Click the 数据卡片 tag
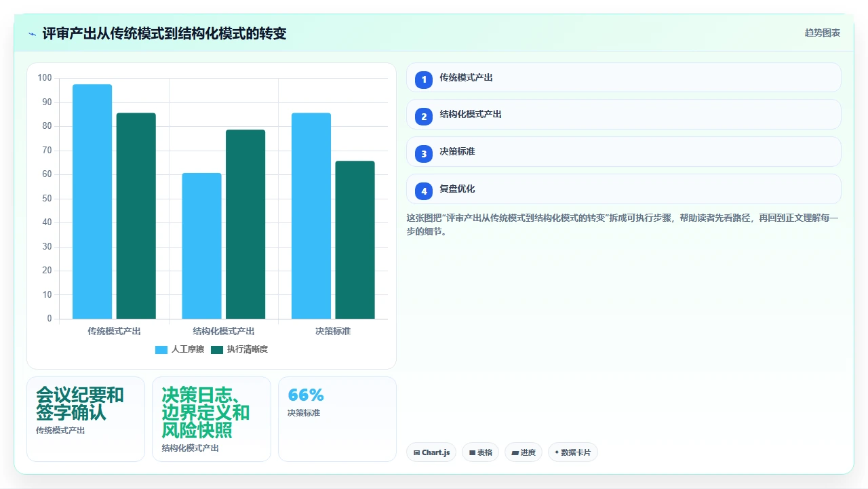The height and width of the screenshot is (489, 868). (x=572, y=452)
